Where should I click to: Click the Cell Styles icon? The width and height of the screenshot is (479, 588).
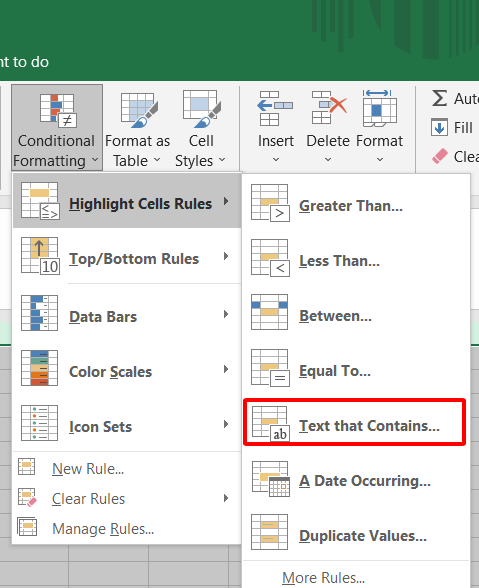202,109
